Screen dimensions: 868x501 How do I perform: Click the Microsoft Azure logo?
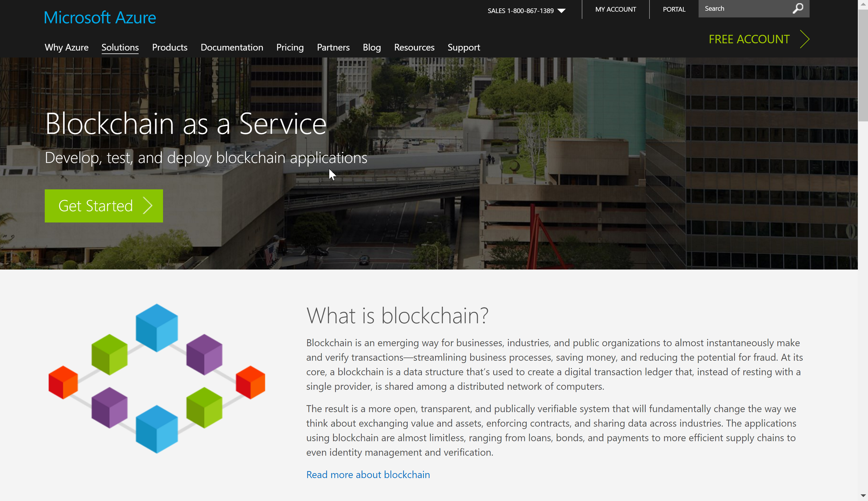point(100,17)
